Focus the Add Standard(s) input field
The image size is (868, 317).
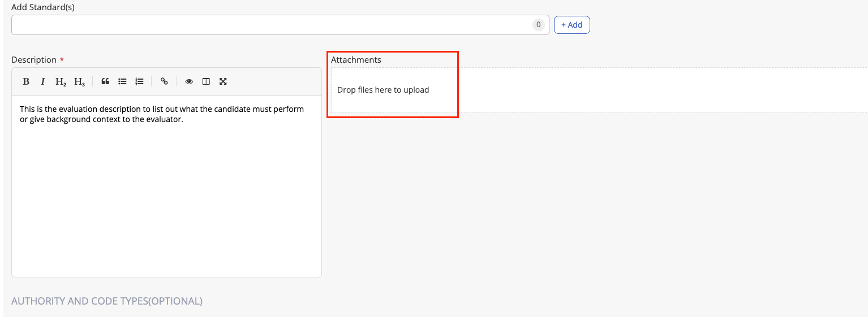click(280, 25)
